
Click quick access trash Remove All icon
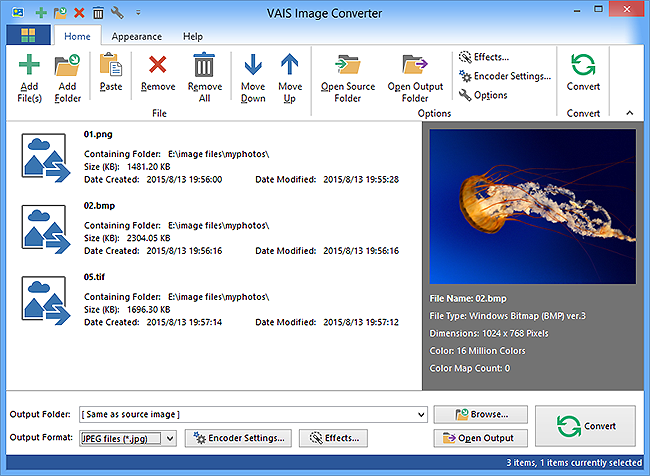coord(98,13)
